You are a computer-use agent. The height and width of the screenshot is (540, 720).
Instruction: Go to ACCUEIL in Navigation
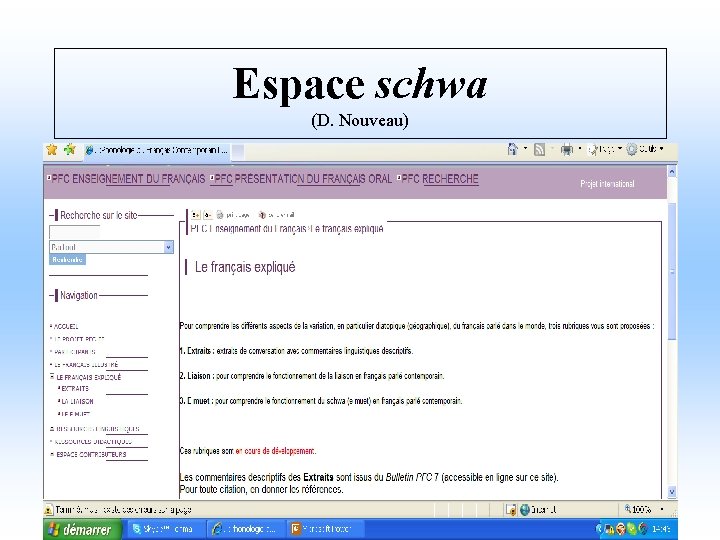tap(66, 326)
